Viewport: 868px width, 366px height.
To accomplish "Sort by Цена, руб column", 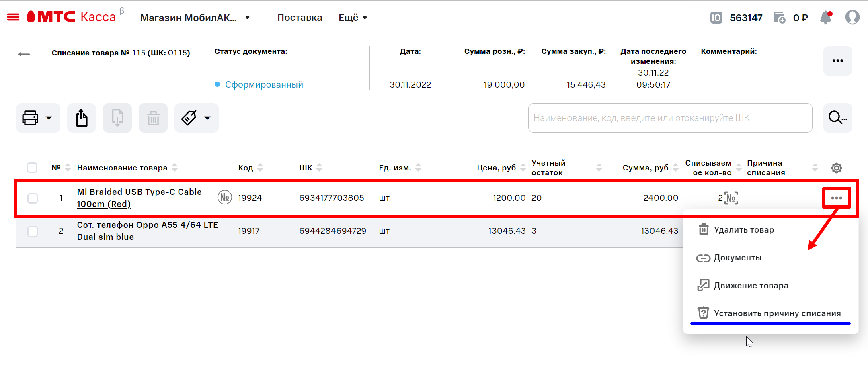I will 523,168.
